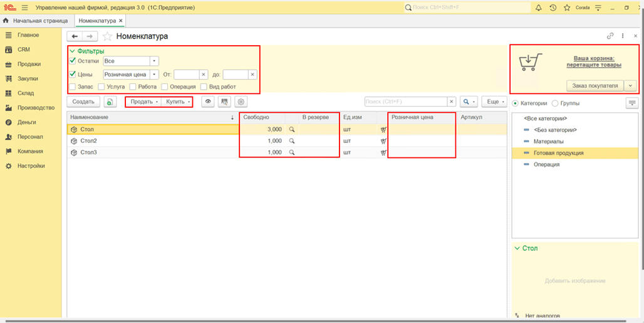Expand the Розничная цена price type dropdown

[x=154, y=75]
